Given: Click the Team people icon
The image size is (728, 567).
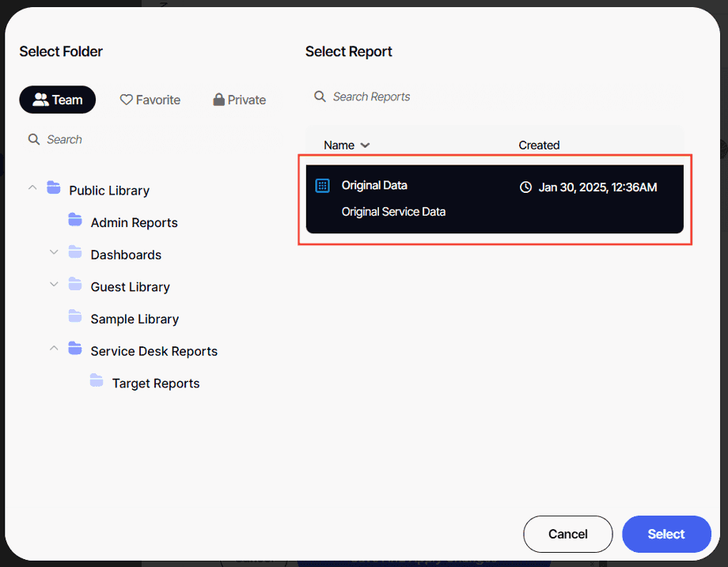Looking at the screenshot, I should 42,99.
